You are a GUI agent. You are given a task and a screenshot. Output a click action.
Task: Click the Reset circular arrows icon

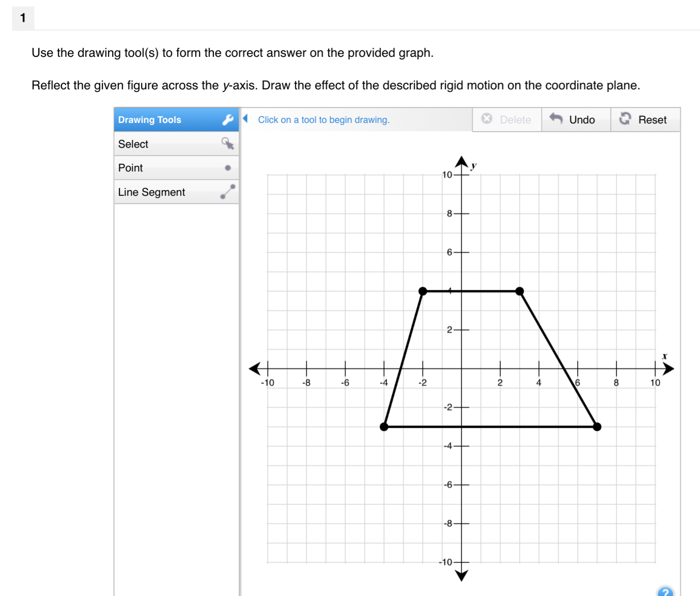point(625,119)
